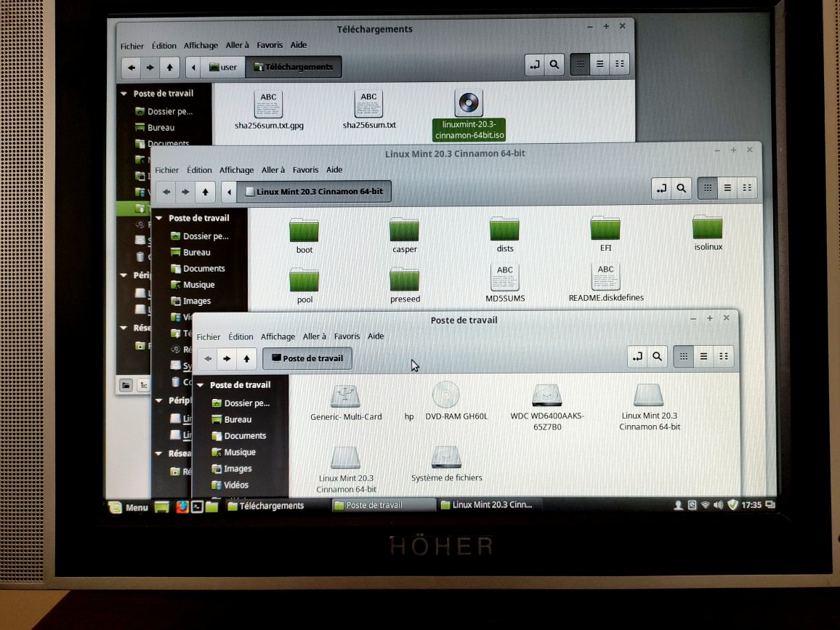
Task: Open the Menu button in the panel
Action: pyautogui.click(x=129, y=506)
